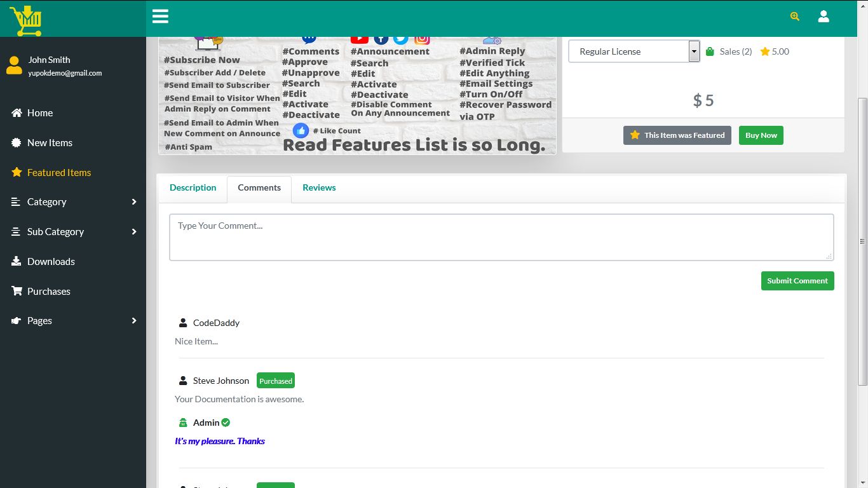The width and height of the screenshot is (868, 488).
Task: Click inside the Type Your Comment field
Action: [501, 236]
